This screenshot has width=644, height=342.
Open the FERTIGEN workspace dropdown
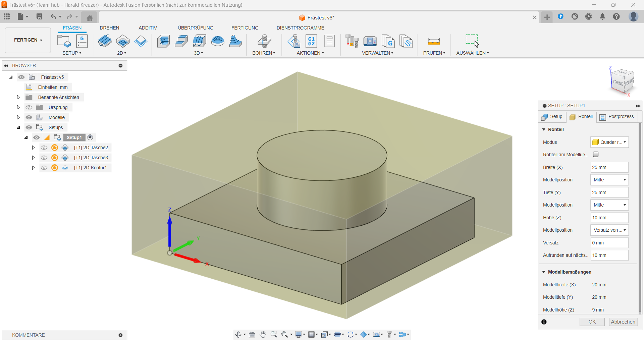28,40
